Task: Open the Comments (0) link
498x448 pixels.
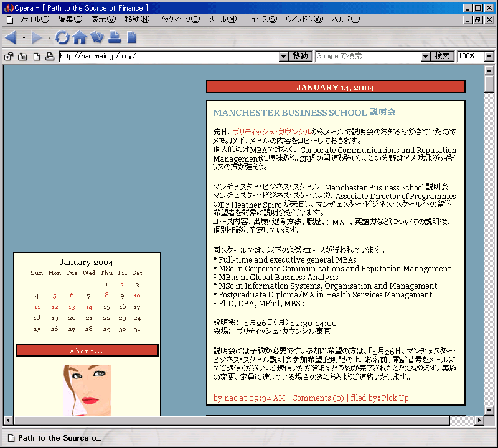Action: coord(318,398)
